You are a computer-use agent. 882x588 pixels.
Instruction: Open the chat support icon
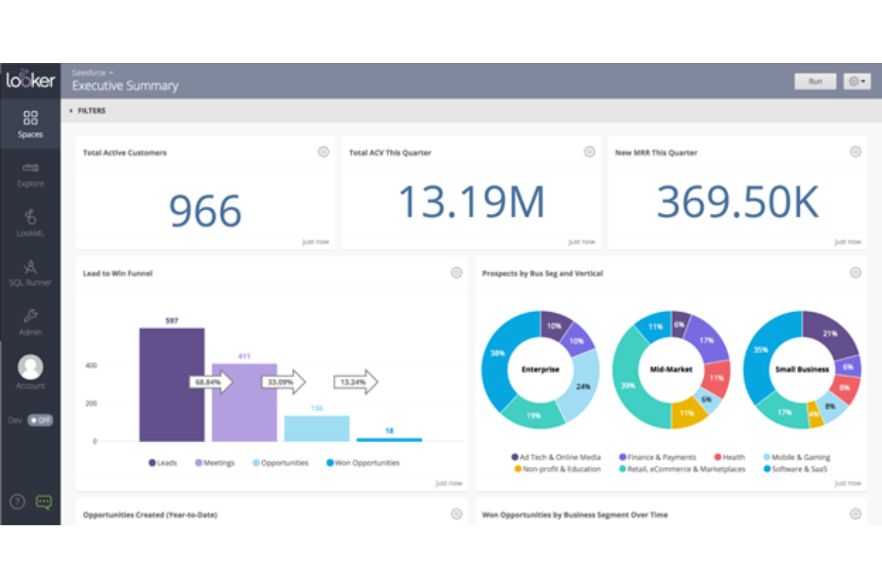(44, 502)
